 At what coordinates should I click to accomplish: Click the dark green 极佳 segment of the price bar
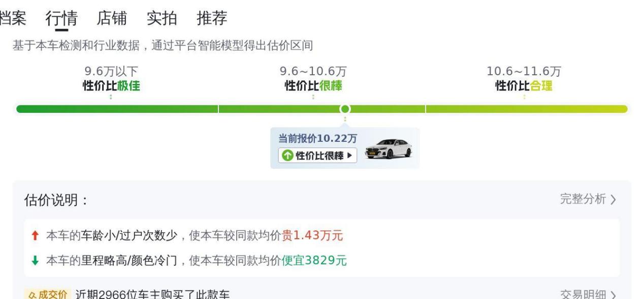click(x=117, y=109)
